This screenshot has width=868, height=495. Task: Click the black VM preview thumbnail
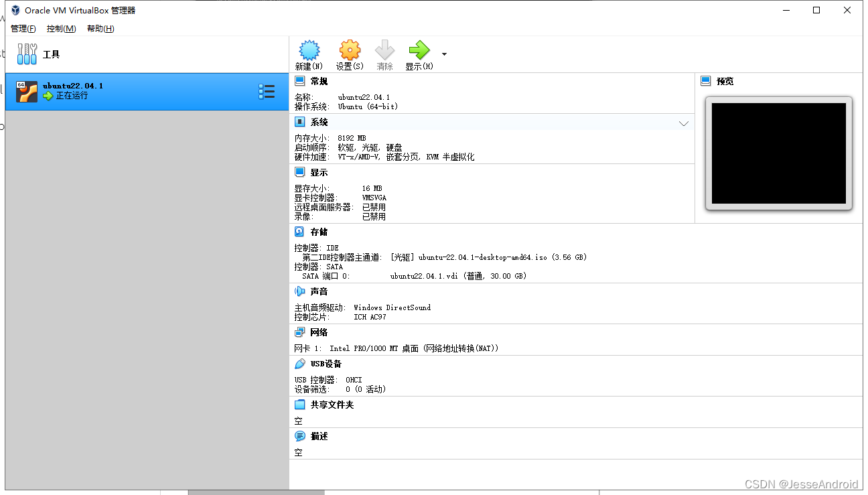(779, 153)
